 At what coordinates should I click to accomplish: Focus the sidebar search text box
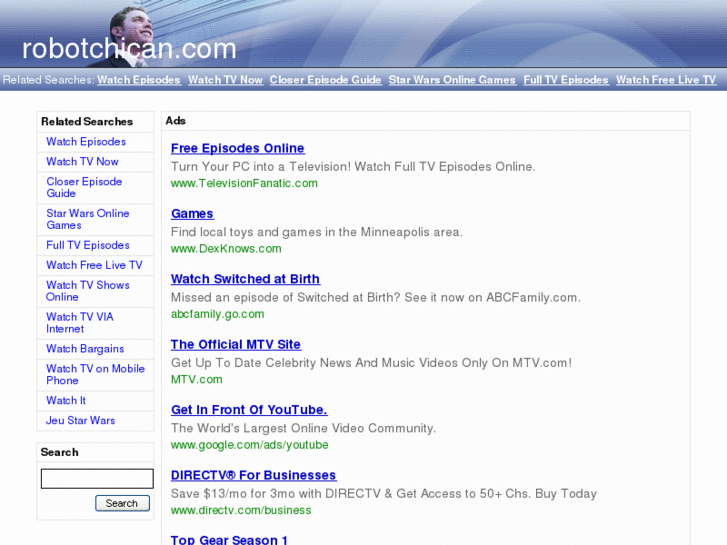[97, 478]
